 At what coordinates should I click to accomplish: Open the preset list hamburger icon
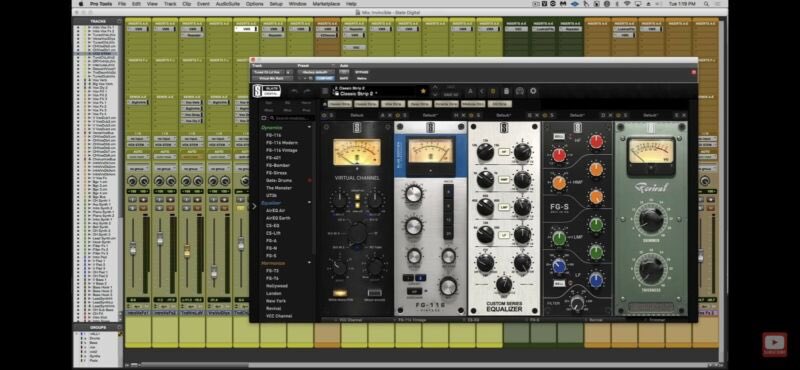(325, 91)
